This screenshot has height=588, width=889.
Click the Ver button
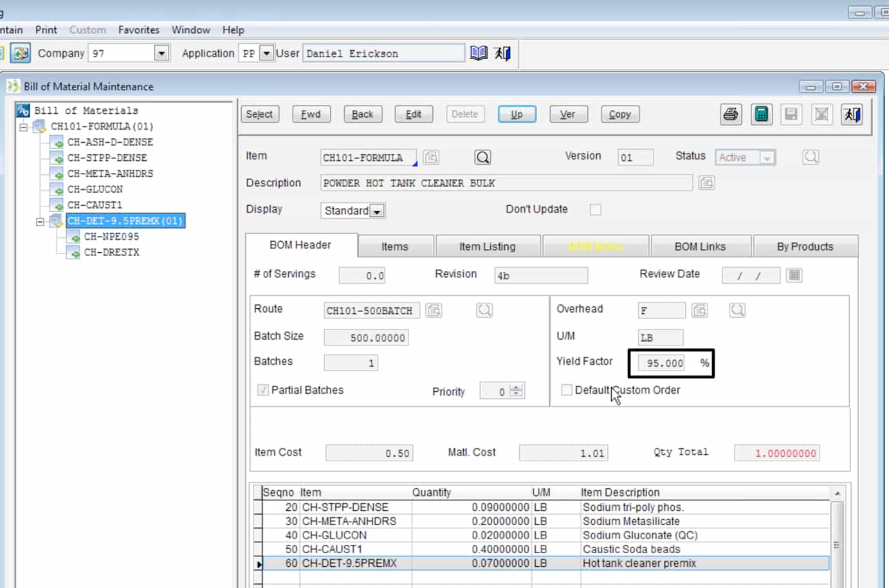coord(568,114)
